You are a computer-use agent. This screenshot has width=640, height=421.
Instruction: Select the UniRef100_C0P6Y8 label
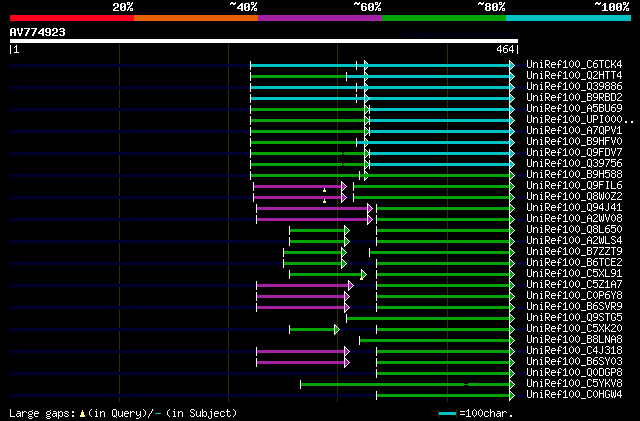574,296
